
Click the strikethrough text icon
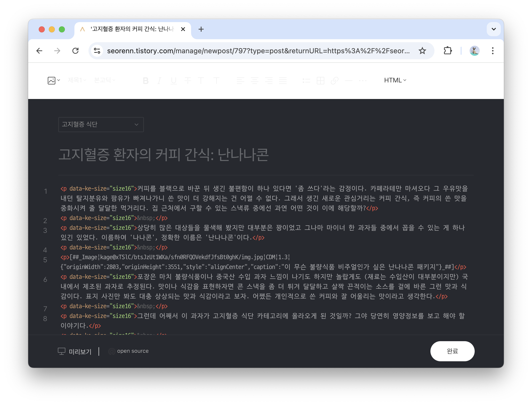pyautogui.click(x=188, y=81)
